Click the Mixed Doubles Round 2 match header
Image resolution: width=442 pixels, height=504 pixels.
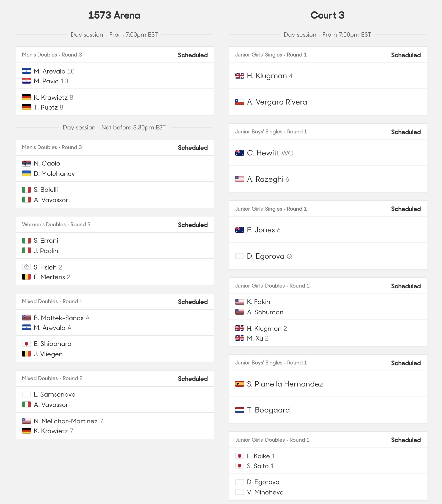tap(115, 378)
